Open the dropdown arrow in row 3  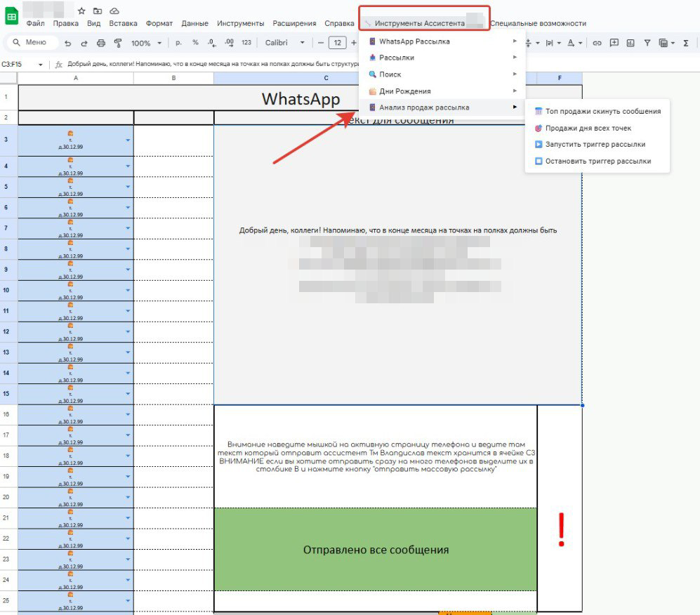click(128, 140)
